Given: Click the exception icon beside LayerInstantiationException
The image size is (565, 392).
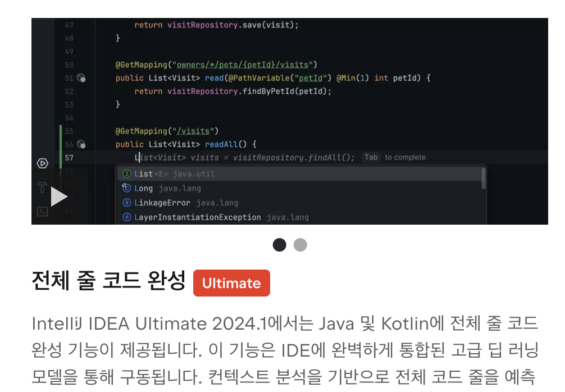Looking at the screenshot, I should pos(126,217).
